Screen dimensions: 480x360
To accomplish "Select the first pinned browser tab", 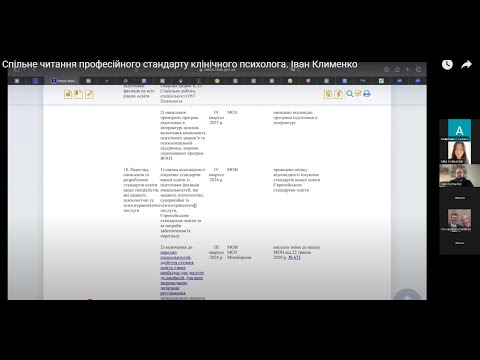I will point(17,81).
